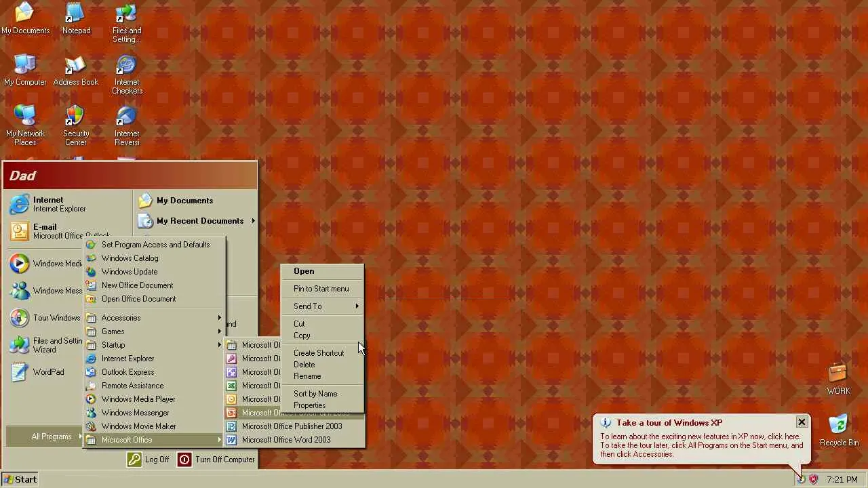The height and width of the screenshot is (488, 868).
Task: Choose Pin to Start menu
Action: 323,289
